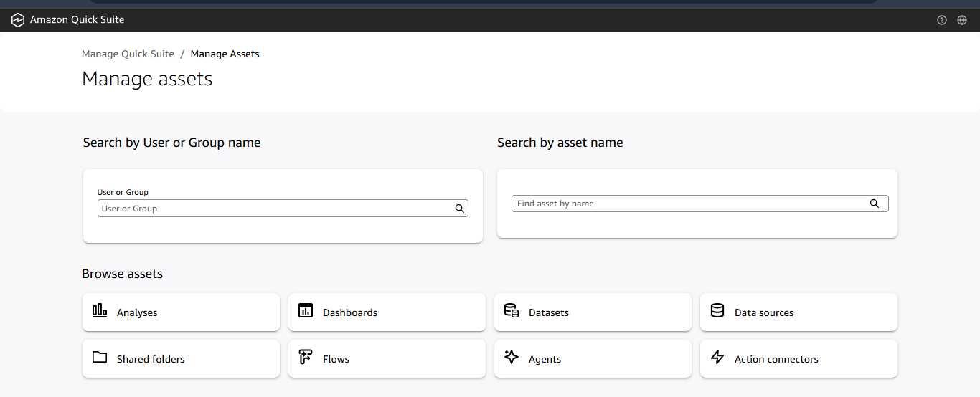The height and width of the screenshot is (397, 980).
Task: Focus the User or Group input field
Action: tap(283, 209)
